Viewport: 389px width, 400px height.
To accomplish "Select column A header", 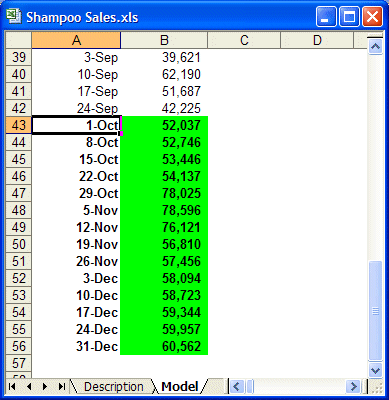I will [76, 40].
